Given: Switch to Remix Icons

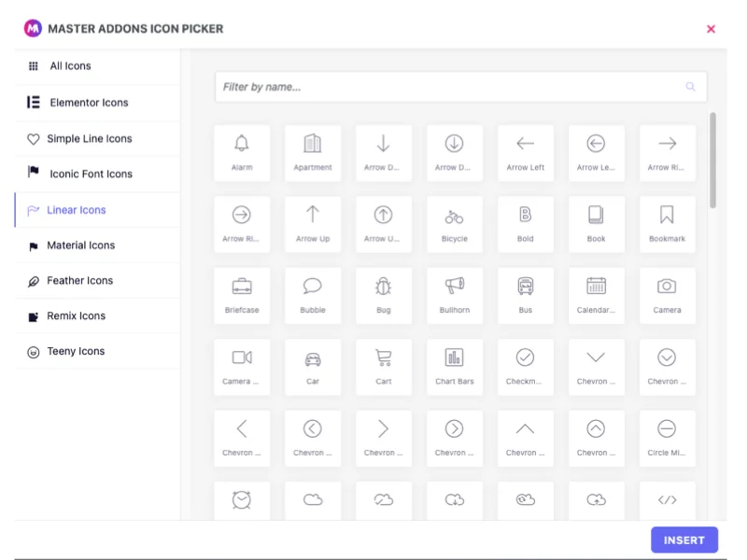Looking at the screenshot, I should (98, 315).
